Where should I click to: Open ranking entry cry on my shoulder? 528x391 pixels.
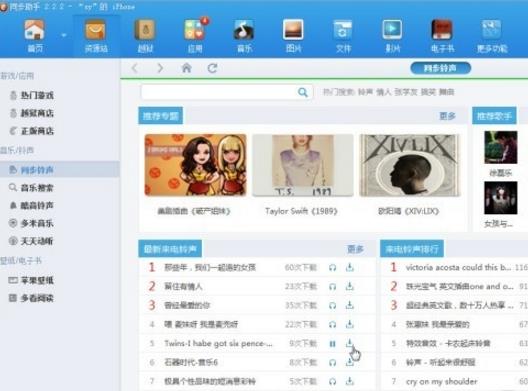point(441,382)
